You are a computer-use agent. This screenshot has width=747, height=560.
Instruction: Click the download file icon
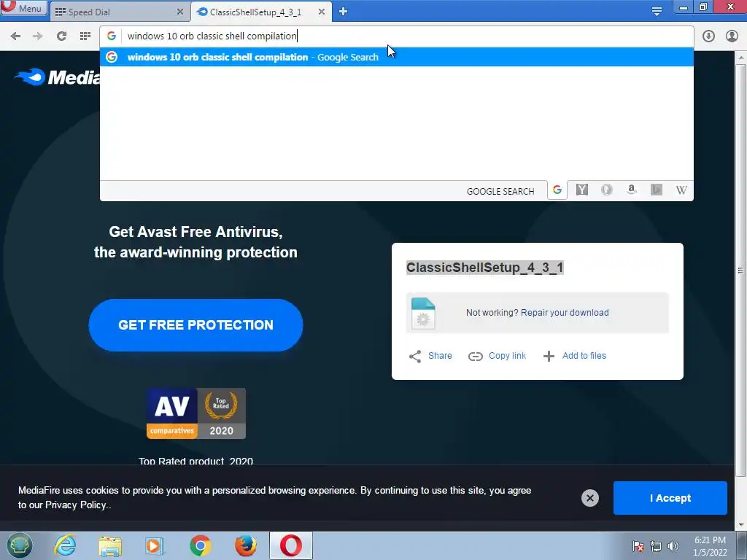pos(423,313)
